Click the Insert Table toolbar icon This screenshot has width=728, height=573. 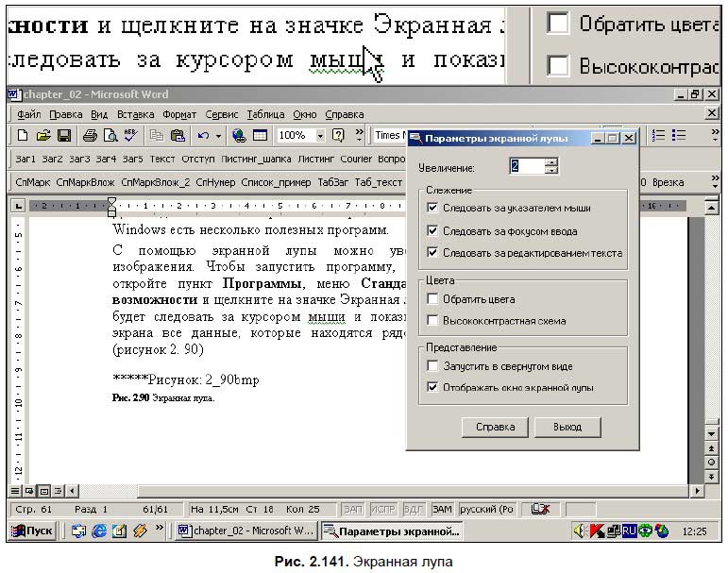pos(260,136)
